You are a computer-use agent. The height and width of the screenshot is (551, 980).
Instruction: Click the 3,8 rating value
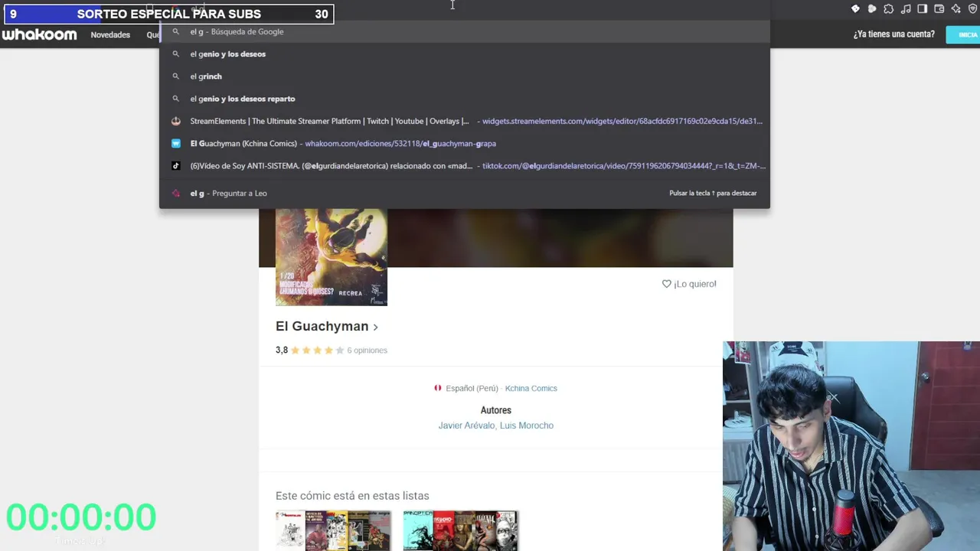(282, 350)
